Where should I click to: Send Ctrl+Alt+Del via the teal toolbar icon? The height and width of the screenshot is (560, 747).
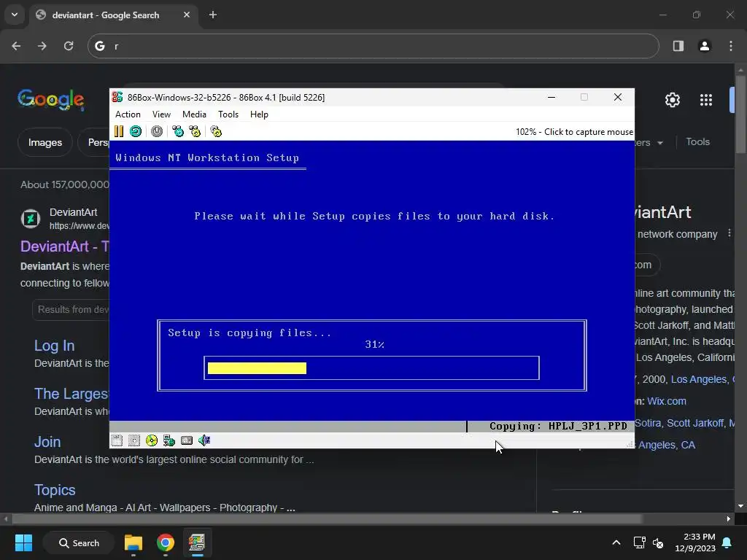178,131
